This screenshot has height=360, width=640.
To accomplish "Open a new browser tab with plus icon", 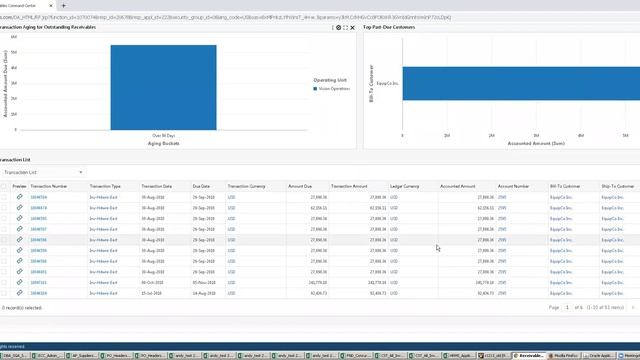I will (x=63, y=6).
